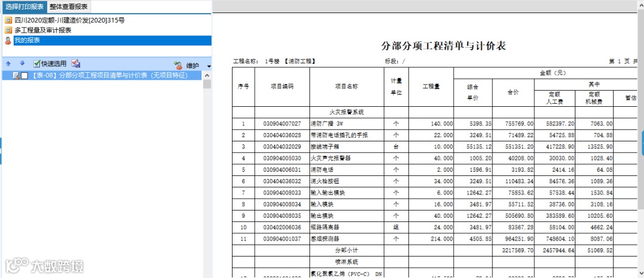Viewport: 644px width, 278px height.
Task: Click the code cell 030904006031
Action: pyautogui.click(x=282, y=169)
